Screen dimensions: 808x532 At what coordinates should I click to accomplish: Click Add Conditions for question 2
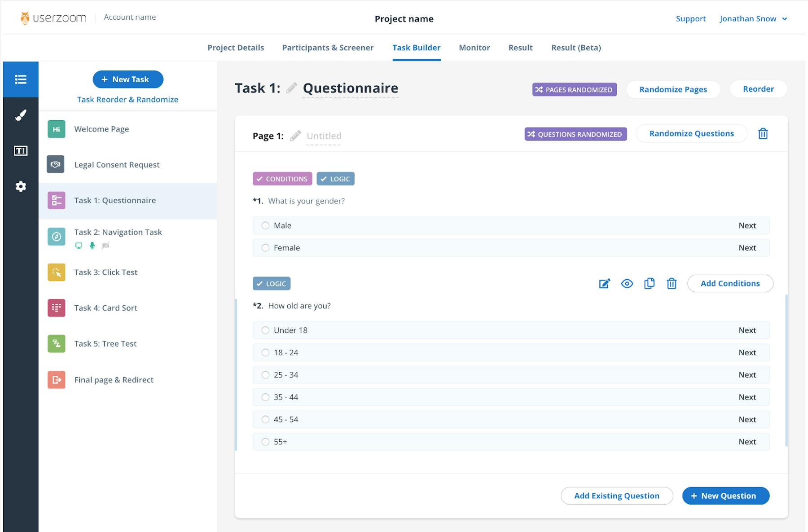pos(730,284)
